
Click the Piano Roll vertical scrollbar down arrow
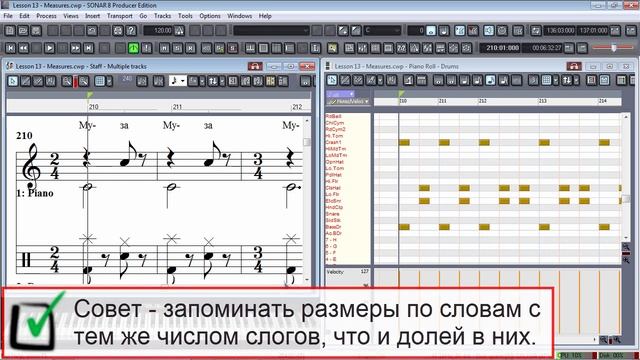click(x=626, y=237)
